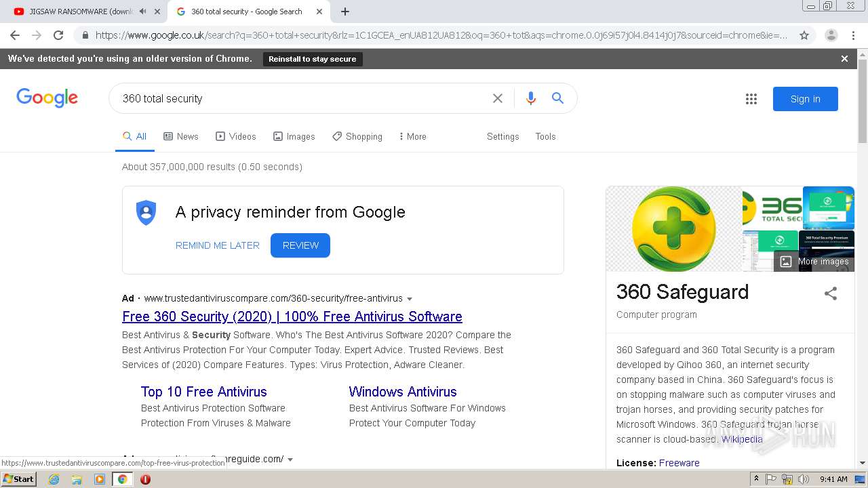Open More images in knowledge panel

pyautogui.click(x=814, y=262)
